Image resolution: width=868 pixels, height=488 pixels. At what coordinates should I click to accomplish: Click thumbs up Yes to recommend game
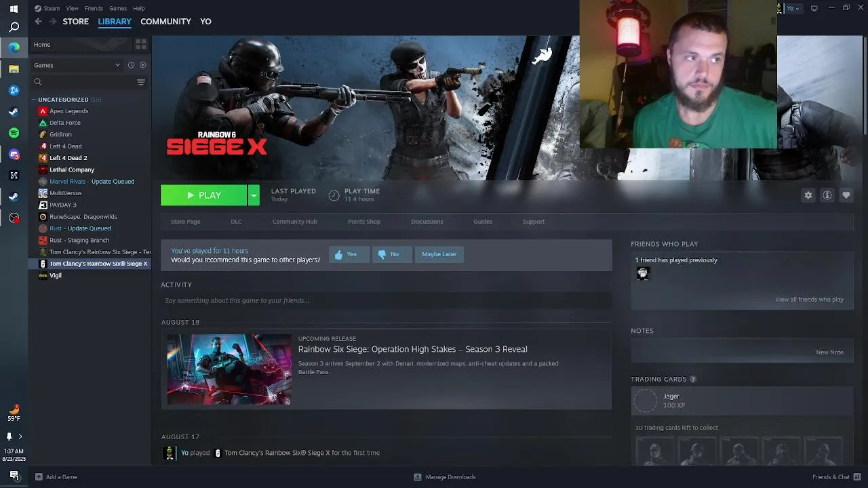point(349,254)
